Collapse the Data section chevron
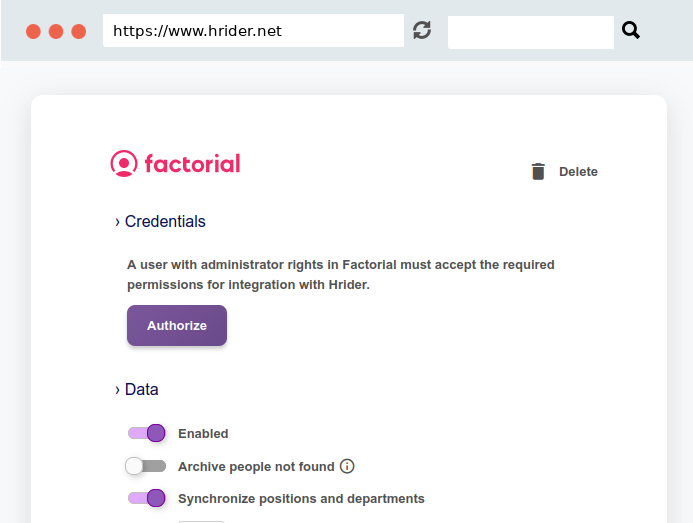This screenshot has width=693, height=523. point(117,390)
